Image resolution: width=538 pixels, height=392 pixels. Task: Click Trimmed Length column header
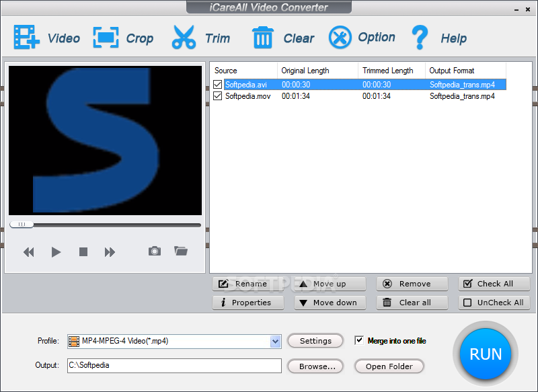click(392, 71)
